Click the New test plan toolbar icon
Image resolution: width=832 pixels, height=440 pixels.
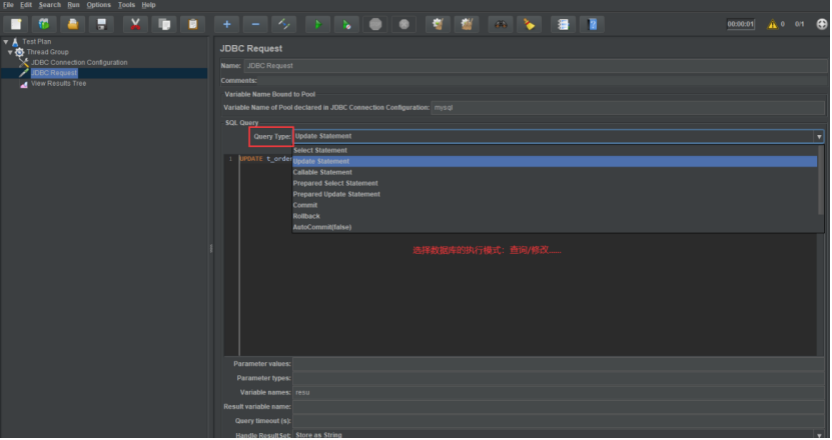16,24
